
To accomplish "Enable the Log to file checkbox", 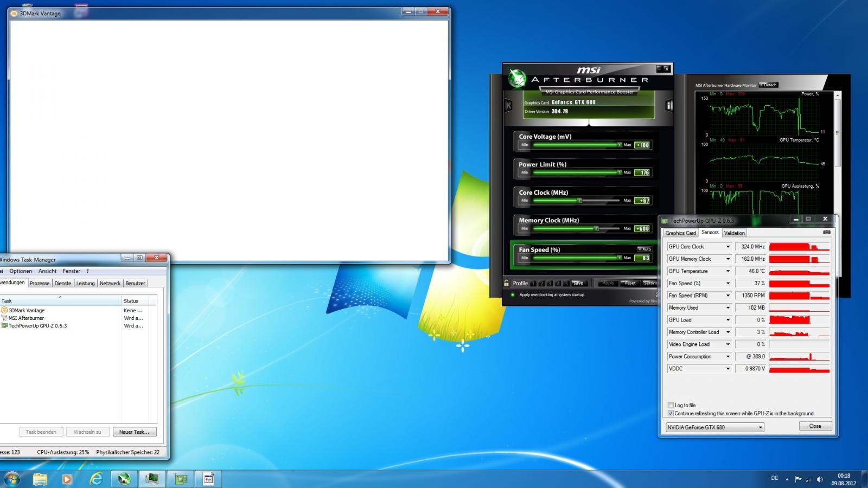I will pyautogui.click(x=671, y=405).
